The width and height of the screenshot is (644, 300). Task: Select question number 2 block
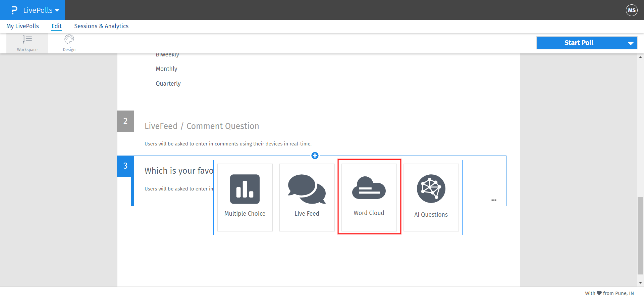(125, 121)
